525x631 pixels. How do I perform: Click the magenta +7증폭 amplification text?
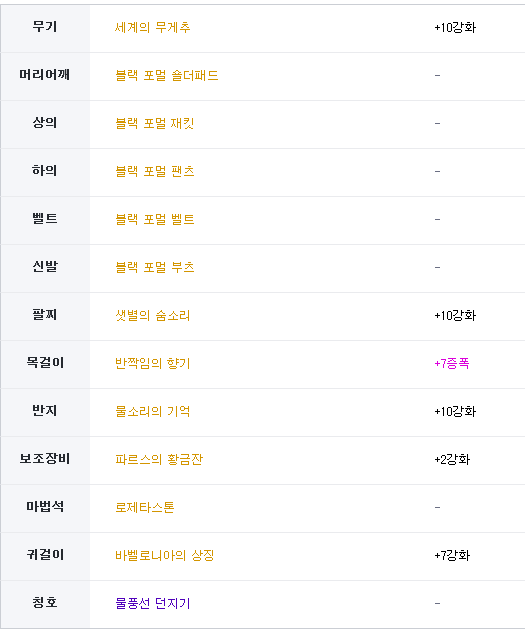click(x=452, y=363)
